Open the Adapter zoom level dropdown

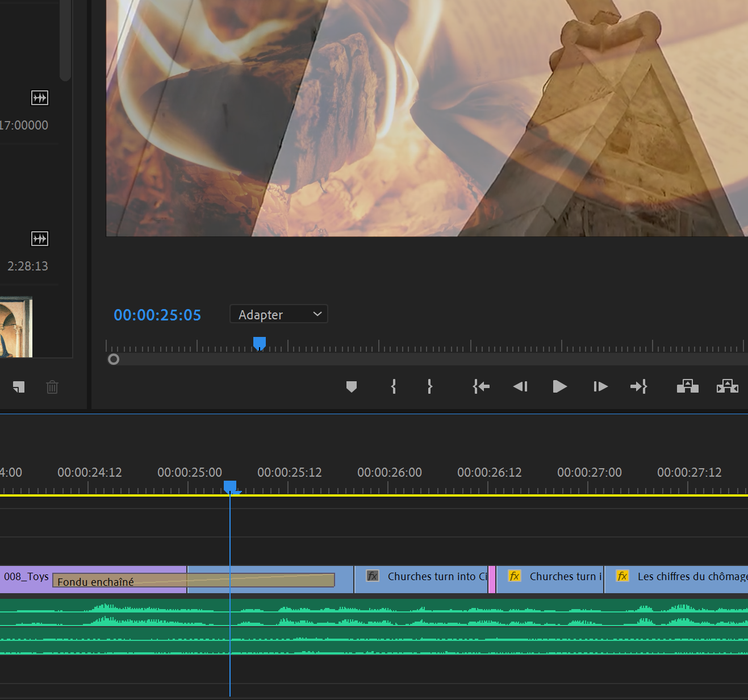click(x=279, y=314)
